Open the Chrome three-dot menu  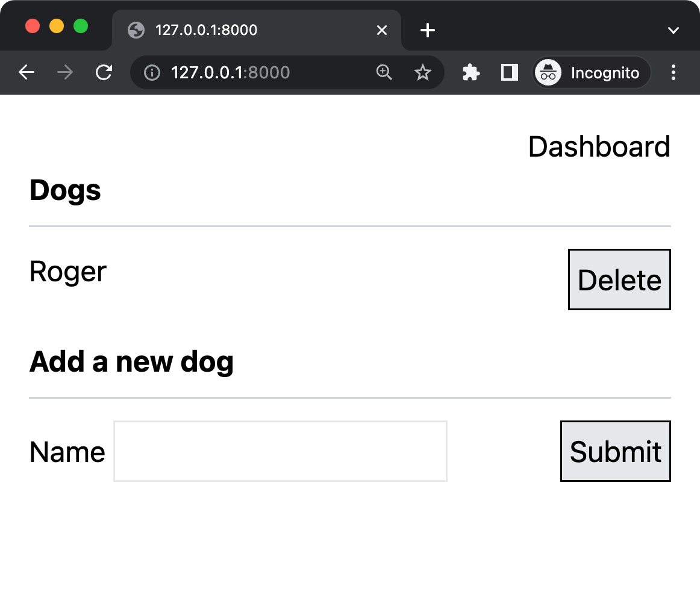tap(673, 73)
